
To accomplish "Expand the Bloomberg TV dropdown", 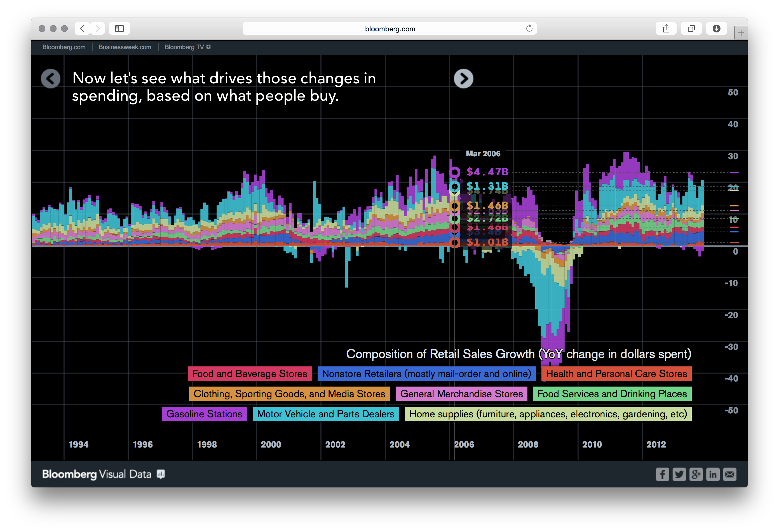I will 208,47.
